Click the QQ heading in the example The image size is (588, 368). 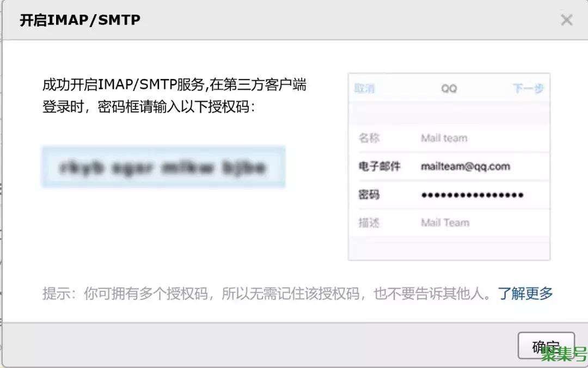tap(449, 89)
